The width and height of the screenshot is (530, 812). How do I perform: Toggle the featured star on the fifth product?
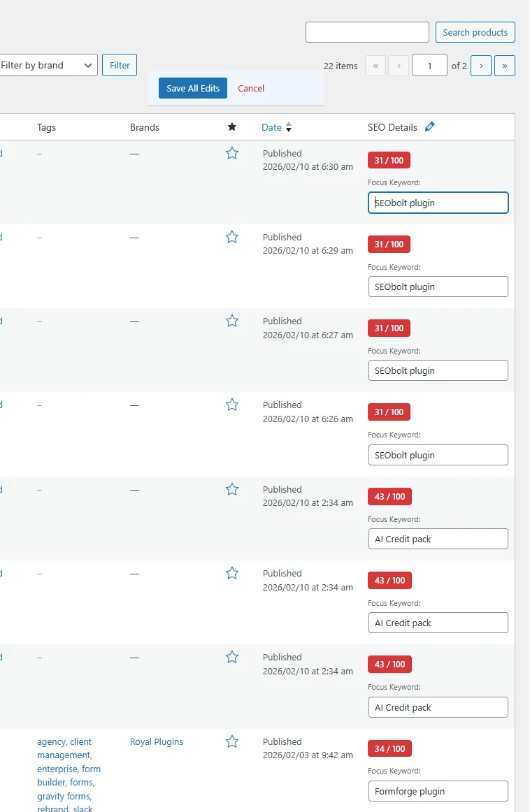click(x=232, y=488)
